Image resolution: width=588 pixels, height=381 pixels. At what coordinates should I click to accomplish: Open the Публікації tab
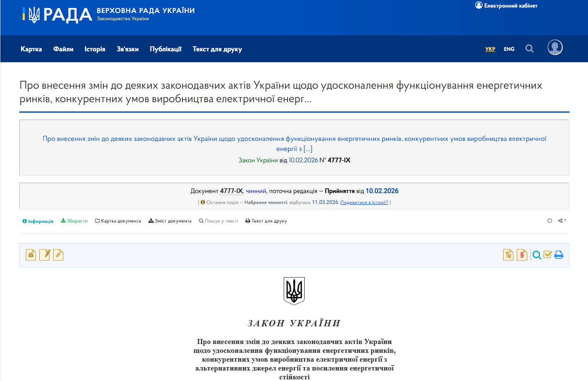tap(166, 49)
